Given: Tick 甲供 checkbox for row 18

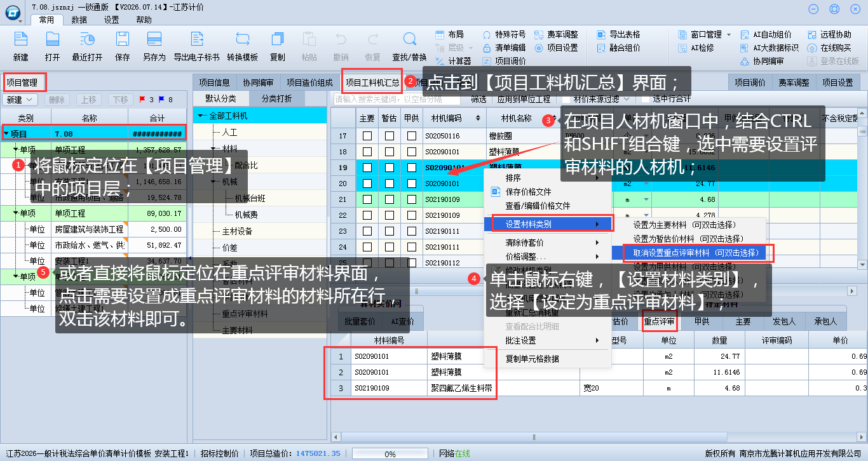Looking at the screenshot, I should coord(412,152).
